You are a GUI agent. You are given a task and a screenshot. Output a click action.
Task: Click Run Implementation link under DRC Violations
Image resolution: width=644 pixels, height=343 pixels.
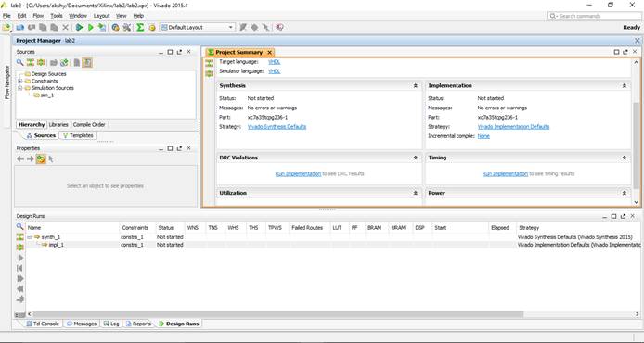pyautogui.click(x=298, y=174)
